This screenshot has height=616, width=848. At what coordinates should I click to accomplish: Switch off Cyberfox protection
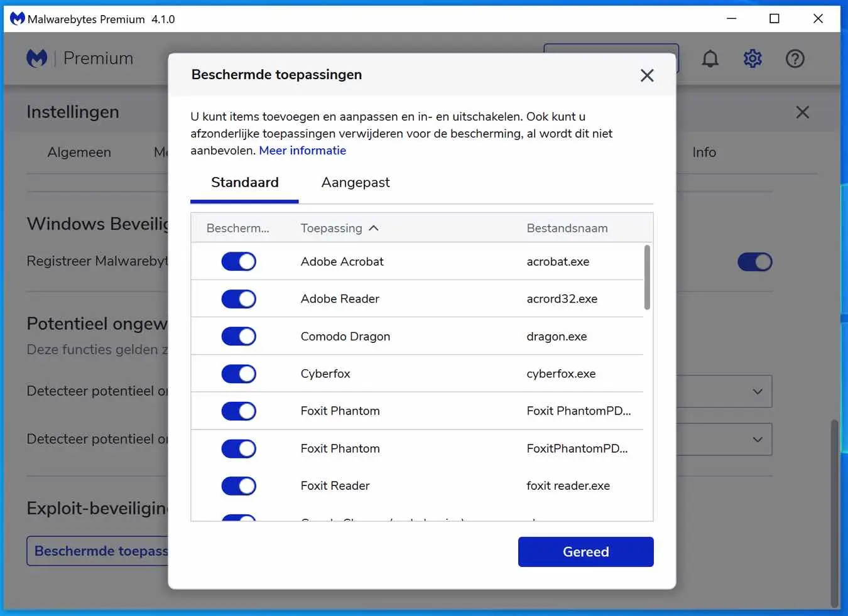[x=239, y=374]
